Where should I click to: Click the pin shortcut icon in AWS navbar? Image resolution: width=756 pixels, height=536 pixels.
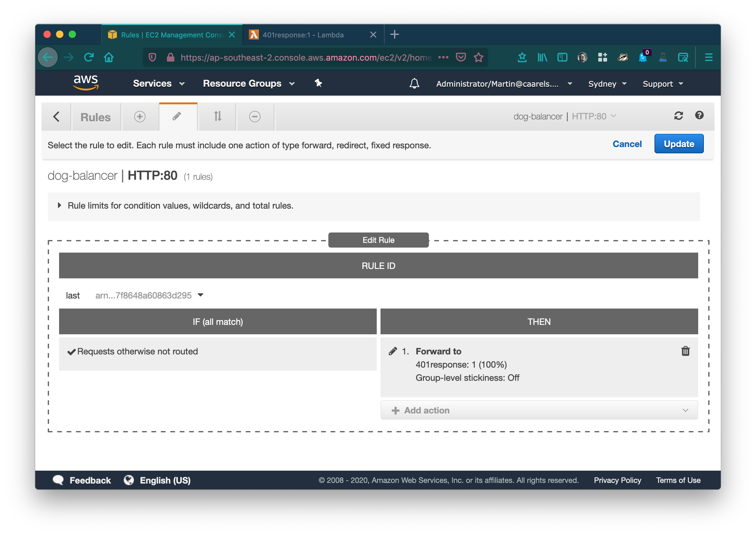point(318,83)
